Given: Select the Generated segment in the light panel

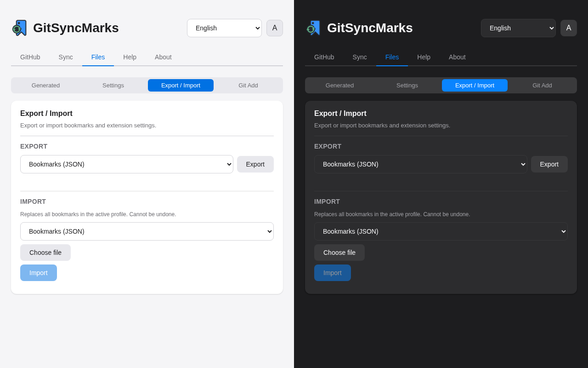Looking at the screenshot, I should tap(45, 86).
